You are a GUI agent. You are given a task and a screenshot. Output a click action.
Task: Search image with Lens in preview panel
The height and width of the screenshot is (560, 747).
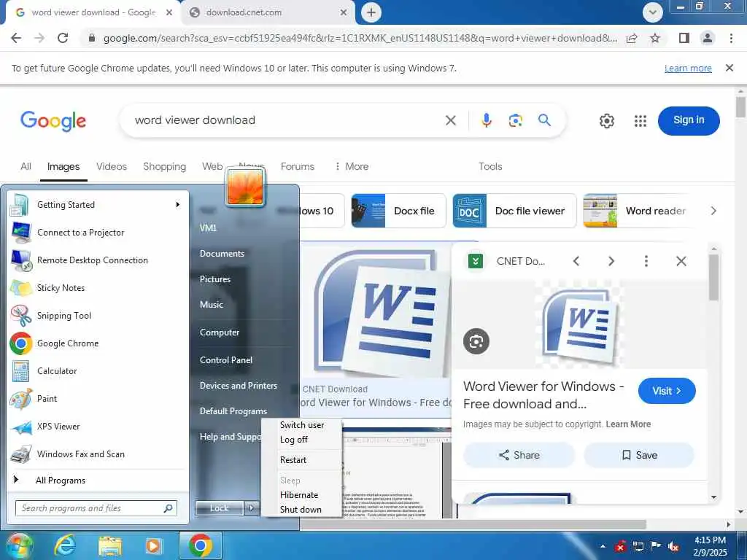tap(476, 341)
